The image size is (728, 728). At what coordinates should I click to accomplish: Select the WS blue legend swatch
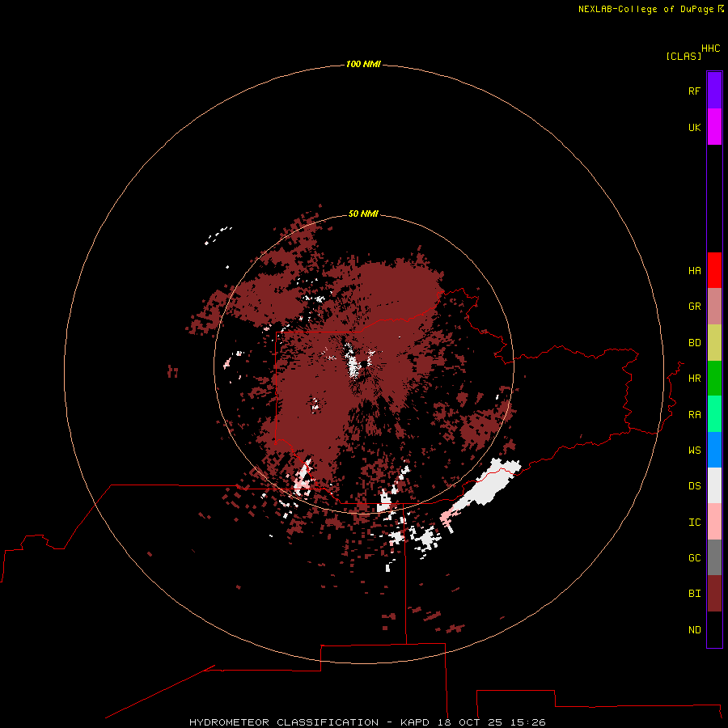[x=714, y=450]
